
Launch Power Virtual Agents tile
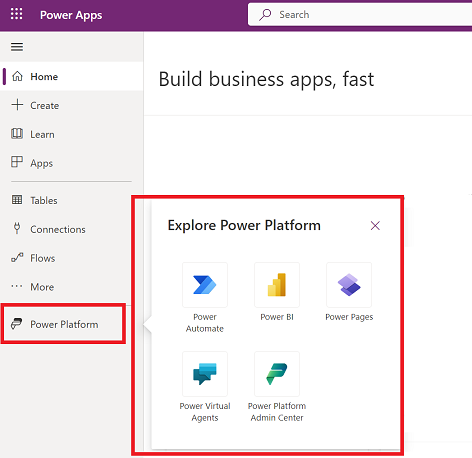click(x=205, y=387)
